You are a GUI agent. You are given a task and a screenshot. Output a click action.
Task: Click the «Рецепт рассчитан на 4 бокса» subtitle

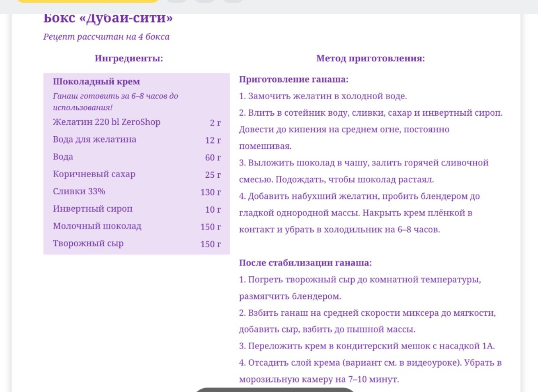[x=106, y=37]
